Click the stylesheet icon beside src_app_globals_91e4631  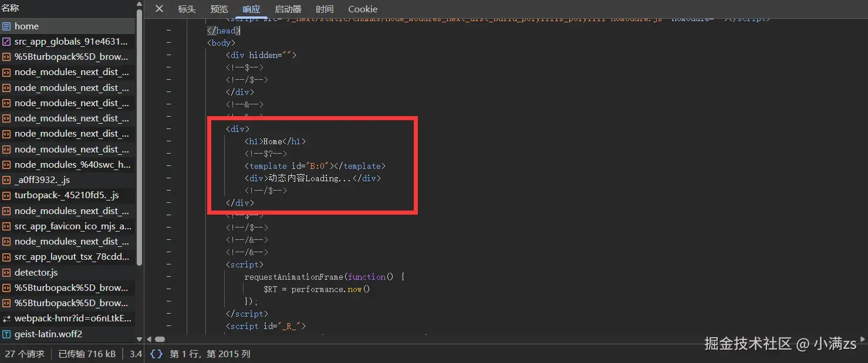[6, 42]
